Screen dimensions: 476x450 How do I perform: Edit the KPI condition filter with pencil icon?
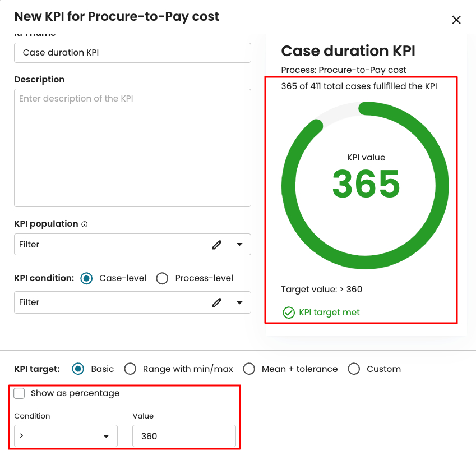217,302
